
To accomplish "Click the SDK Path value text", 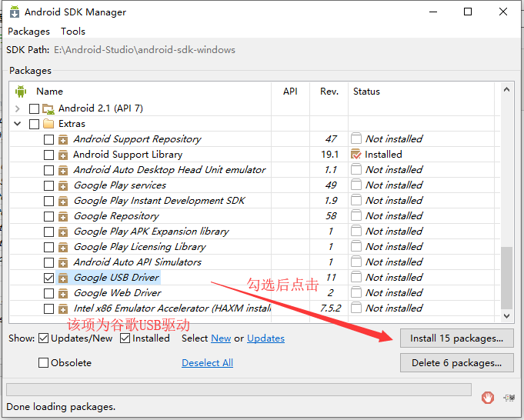I will [145, 50].
